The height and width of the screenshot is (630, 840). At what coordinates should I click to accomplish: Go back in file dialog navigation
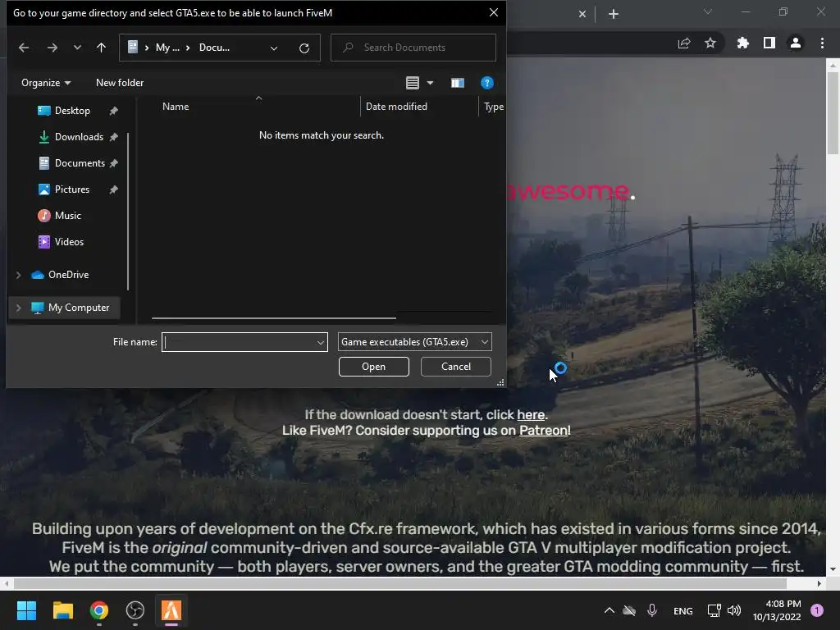[24, 48]
